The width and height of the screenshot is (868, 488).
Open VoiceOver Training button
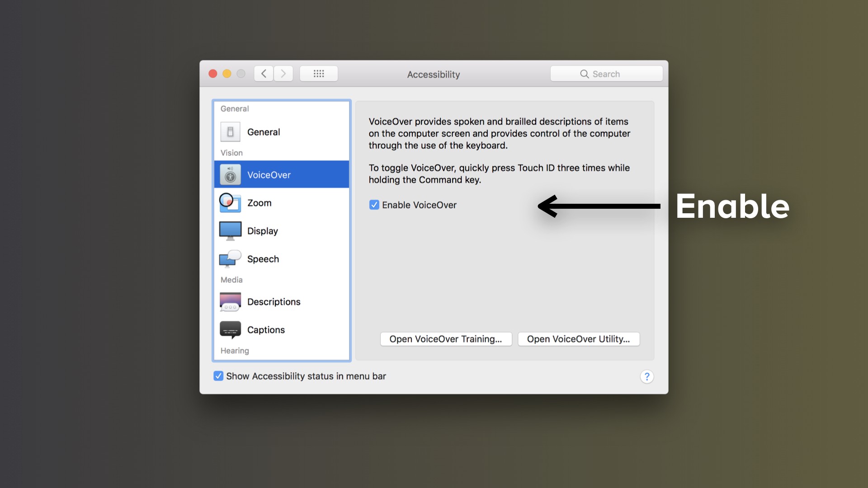(446, 339)
